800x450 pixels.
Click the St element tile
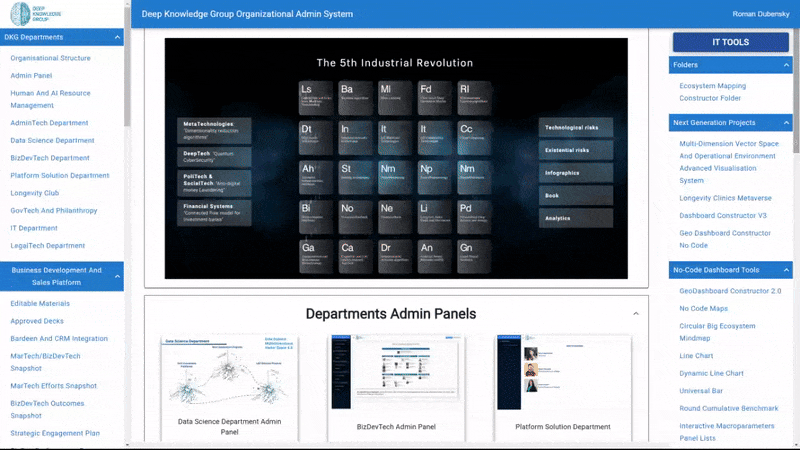356,177
